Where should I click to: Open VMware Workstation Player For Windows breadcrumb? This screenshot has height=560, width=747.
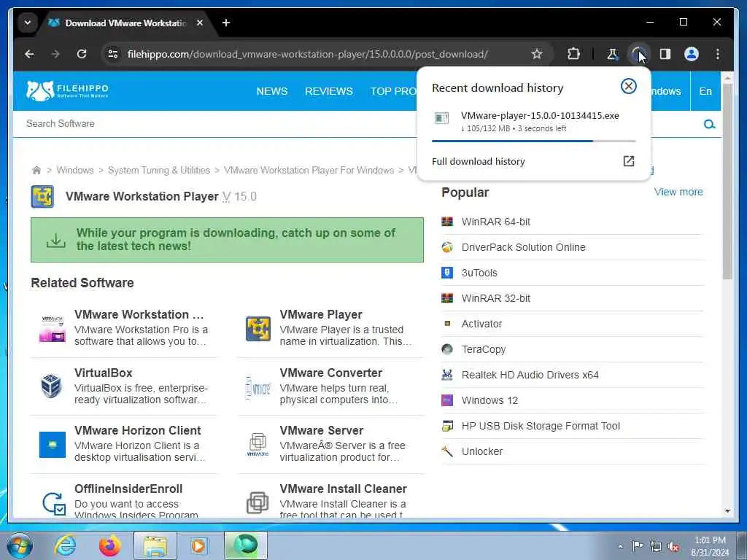click(x=309, y=170)
